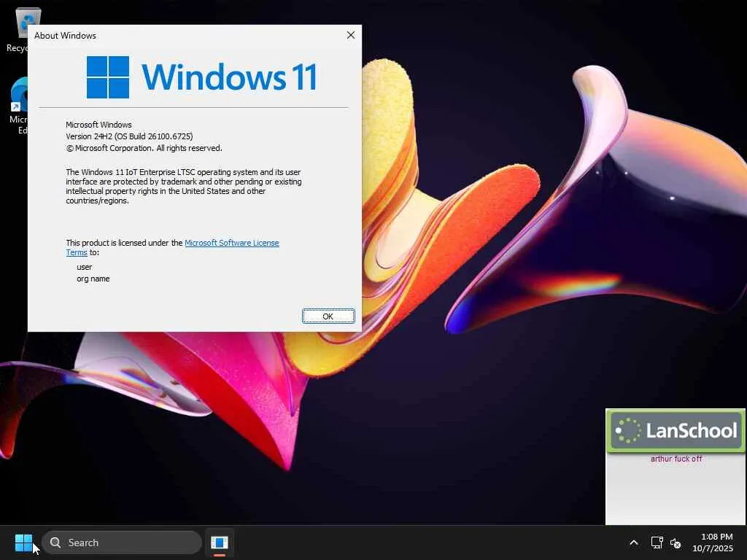Click the About Windows title bar text
The image size is (747, 560).
click(65, 36)
